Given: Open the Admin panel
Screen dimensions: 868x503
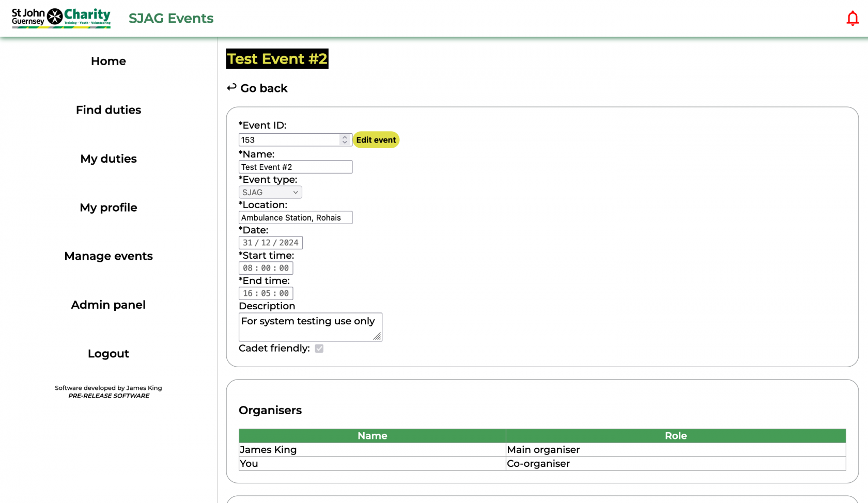Looking at the screenshot, I should tap(108, 305).
